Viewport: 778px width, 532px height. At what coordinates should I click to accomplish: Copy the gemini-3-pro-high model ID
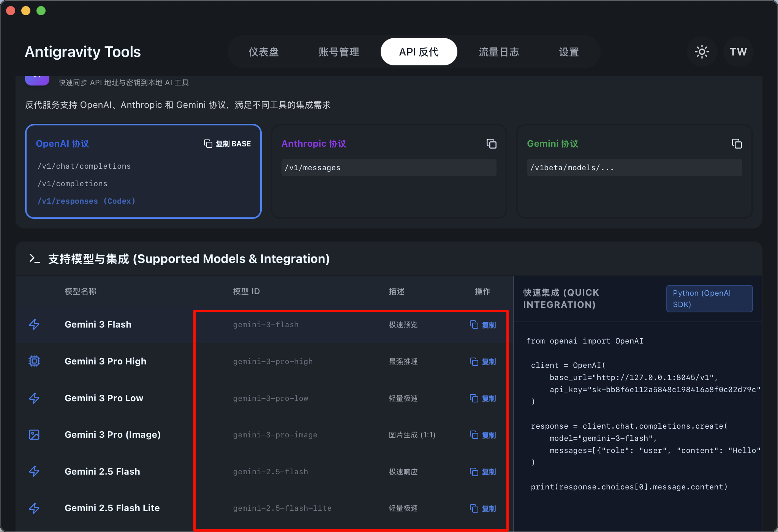(x=483, y=361)
